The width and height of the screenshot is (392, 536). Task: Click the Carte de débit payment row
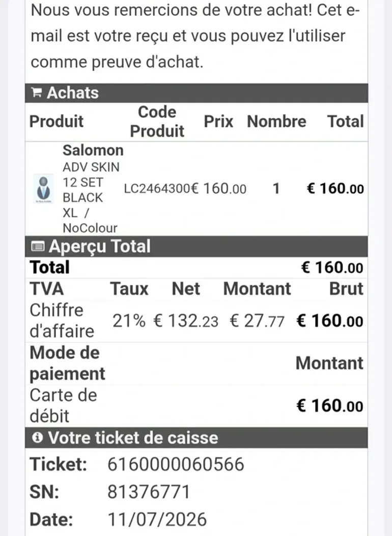(197, 406)
